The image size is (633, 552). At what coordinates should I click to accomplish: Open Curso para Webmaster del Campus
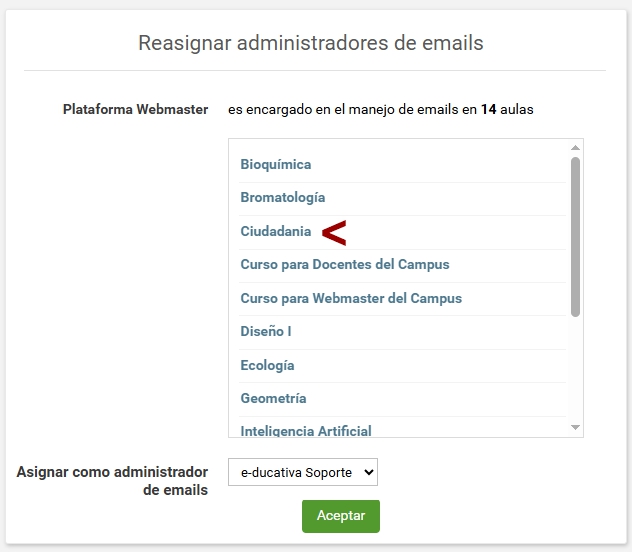point(351,298)
